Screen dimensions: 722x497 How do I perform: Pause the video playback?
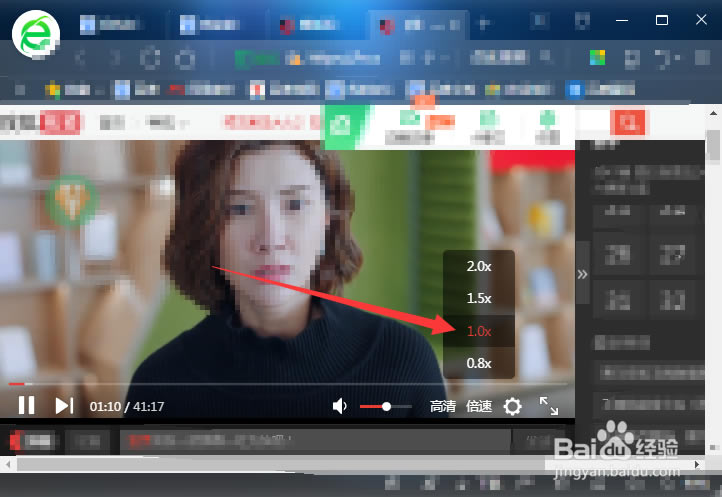pyautogui.click(x=27, y=405)
